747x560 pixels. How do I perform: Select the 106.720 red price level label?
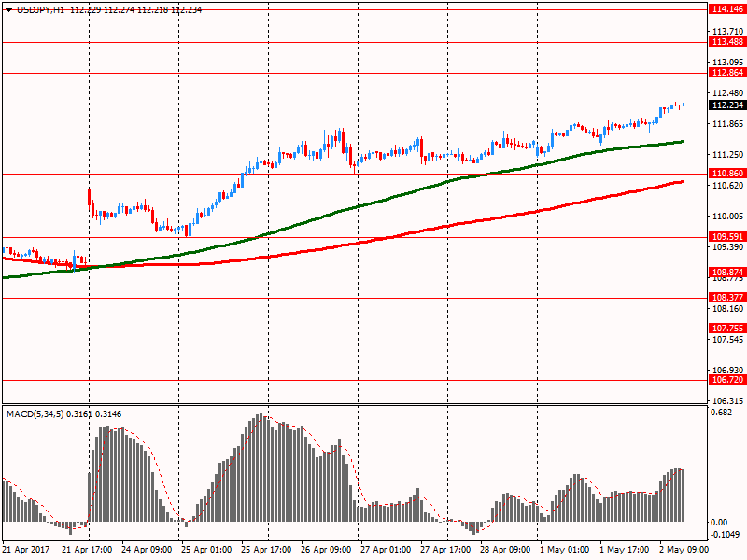[x=727, y=380]
